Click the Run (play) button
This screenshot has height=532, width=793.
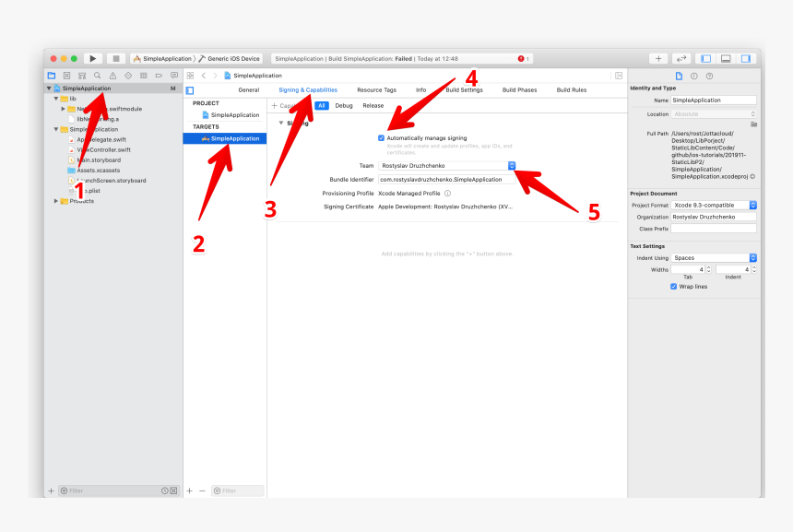[x=93, y=59]
